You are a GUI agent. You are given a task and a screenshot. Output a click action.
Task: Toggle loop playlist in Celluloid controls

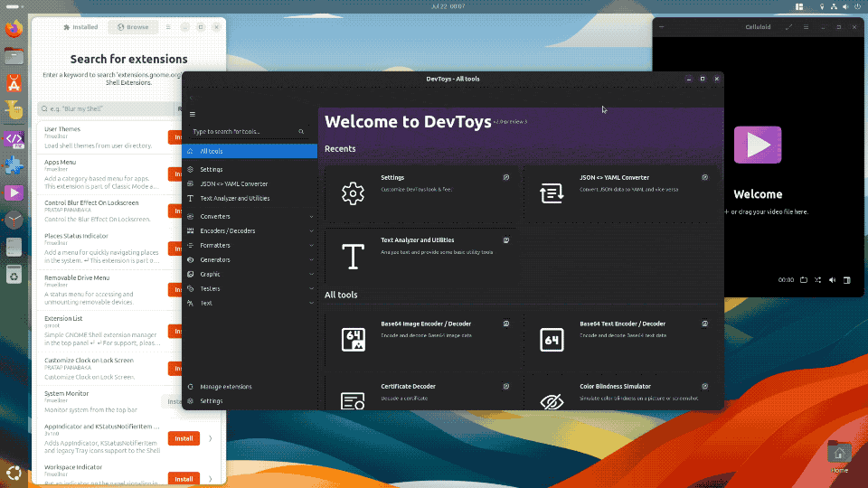[803, 280]
